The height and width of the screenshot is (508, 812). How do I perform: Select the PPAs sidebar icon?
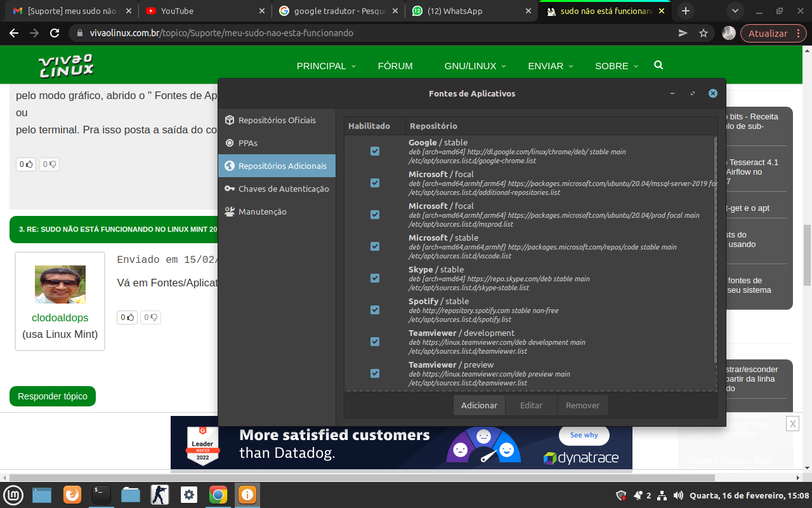tap(229, 143)
